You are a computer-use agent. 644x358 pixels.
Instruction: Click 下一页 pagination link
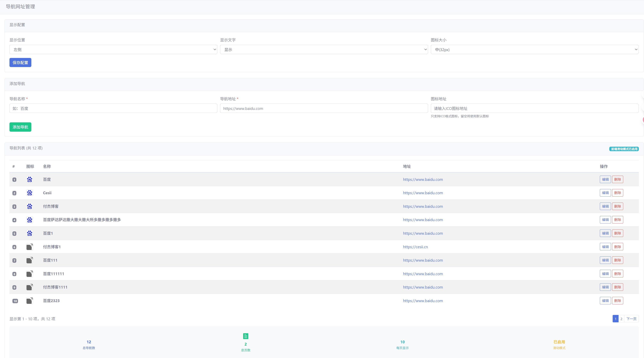click(x=631, y=319)
